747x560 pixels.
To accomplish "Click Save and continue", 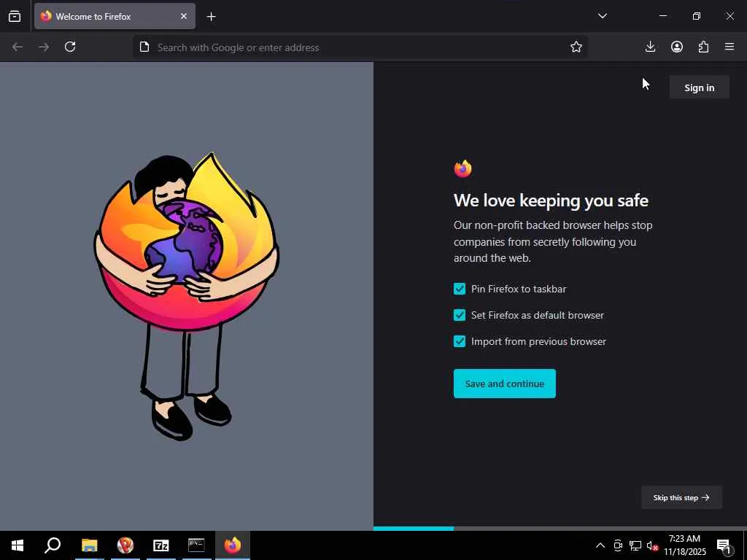I will click(x=505, y=384).
